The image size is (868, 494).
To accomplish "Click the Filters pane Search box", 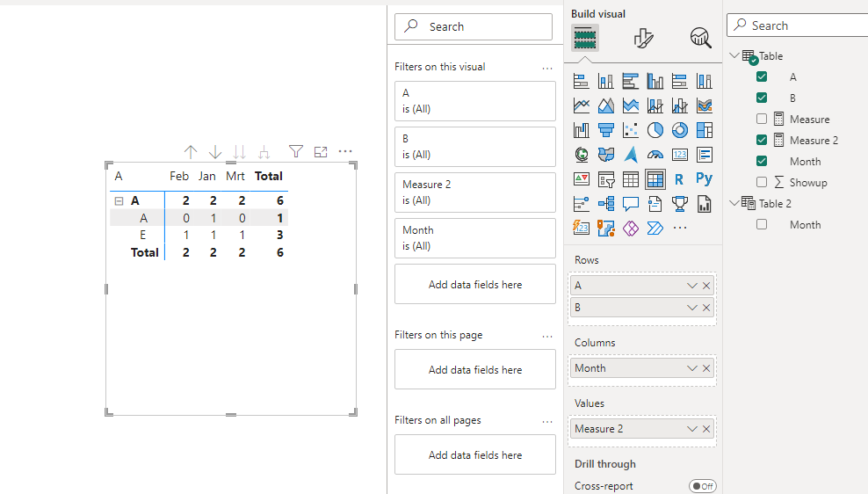I will tap(474, 26).
